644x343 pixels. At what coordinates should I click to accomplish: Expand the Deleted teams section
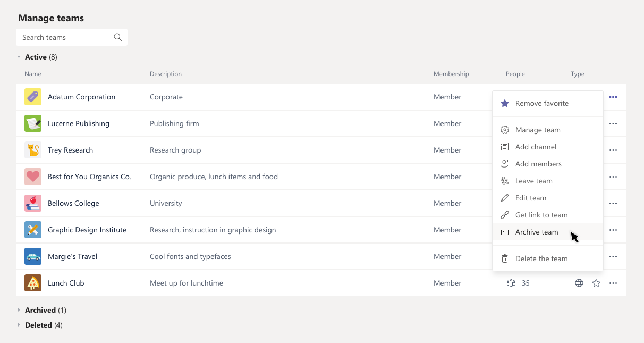(x=19, y=325)
